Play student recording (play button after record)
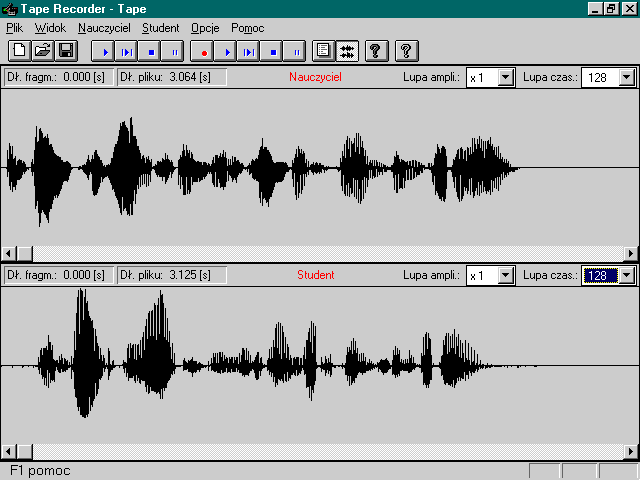This screenshot has width=640, height=480. coord(225,51)
